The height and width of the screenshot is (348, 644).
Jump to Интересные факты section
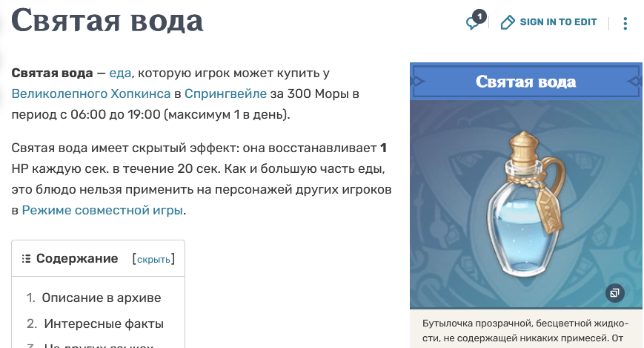(x=104, y=324)
